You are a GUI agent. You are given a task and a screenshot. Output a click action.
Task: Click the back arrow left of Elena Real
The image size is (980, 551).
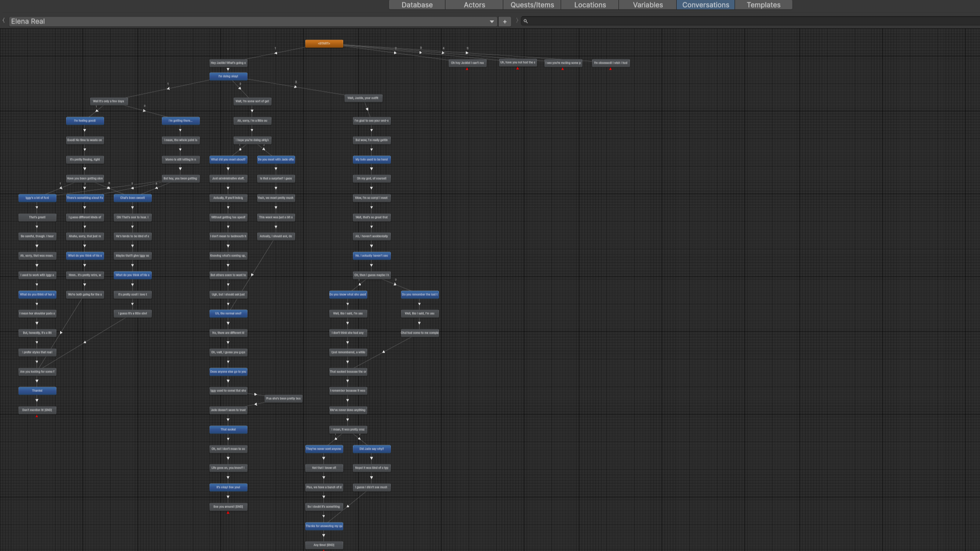pyautogui.click(x=4, y=21)
